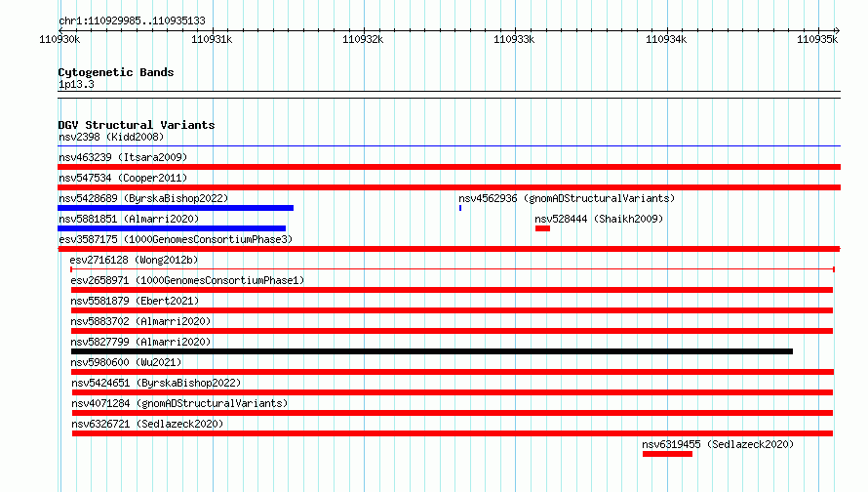Open the nsv5827799 (Almarri2020) label
Screen dimensions: 868x492
[x=140, y=342]
